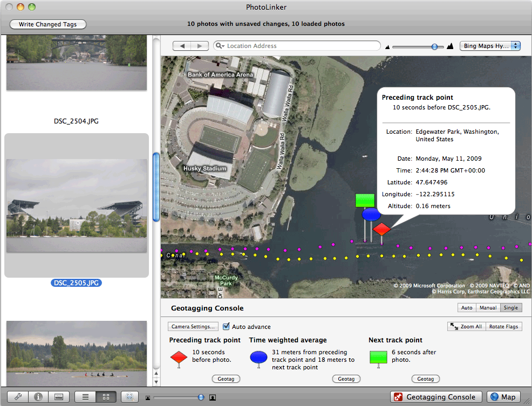Click the Rotate Flags button
Viewport: 532px width, 406px height.
pyautogui.click(x=503, y=326)
